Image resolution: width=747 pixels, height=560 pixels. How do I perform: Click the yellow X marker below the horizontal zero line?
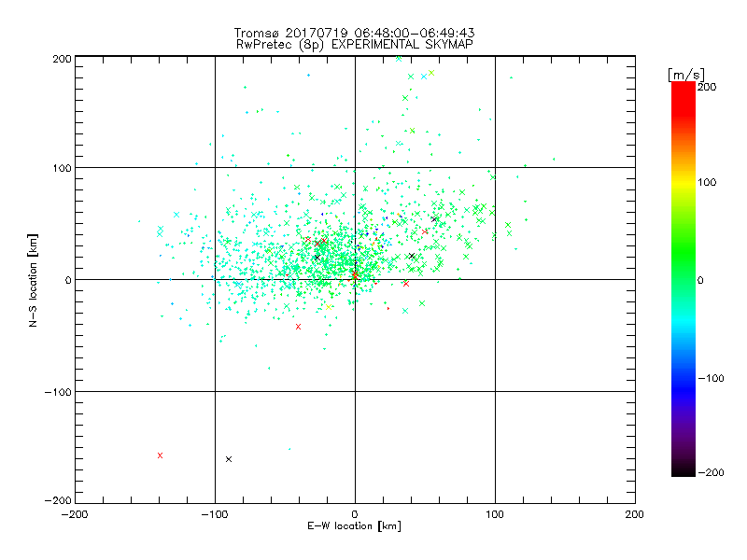tap(329, 307)
